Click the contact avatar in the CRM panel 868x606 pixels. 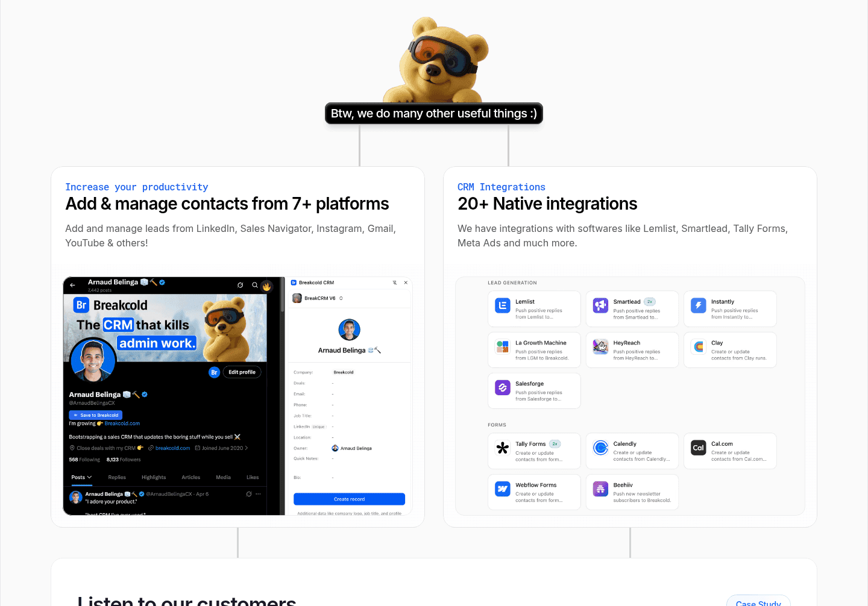click(349, 330)
